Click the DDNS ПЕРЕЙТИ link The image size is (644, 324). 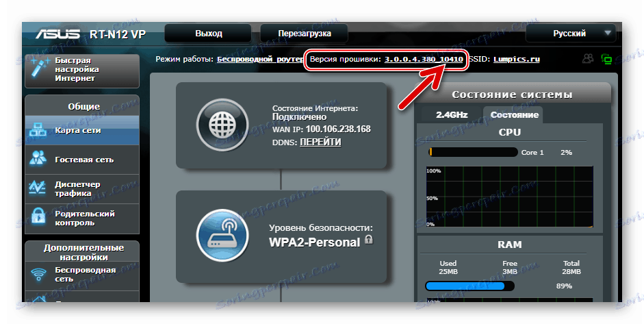coord(320,142)
